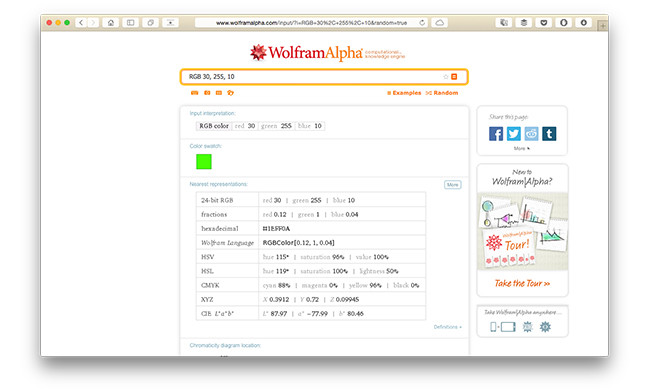This screenshot has height=392, width=650.
Task: Click the green color swatch
Action: [204, 162]
